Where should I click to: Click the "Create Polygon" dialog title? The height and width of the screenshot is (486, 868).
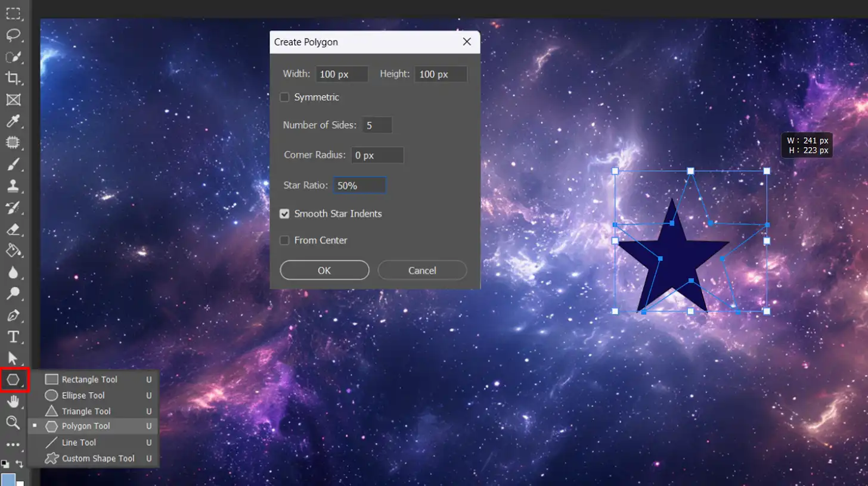coord(306,42)
